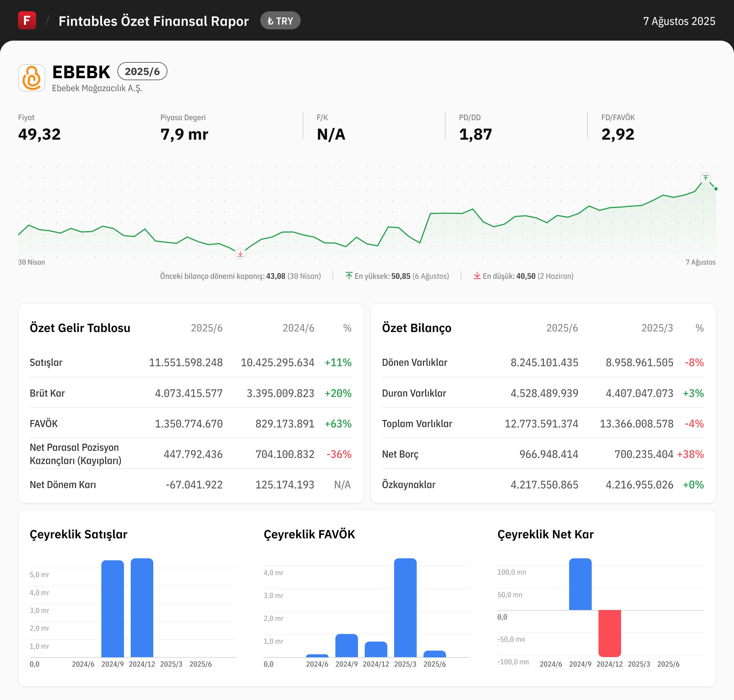The height and width of the screenshot is (700, 734).
Task: Click the 2024/6 column header in Gelir Tablosu
Action: pos(298,328)
